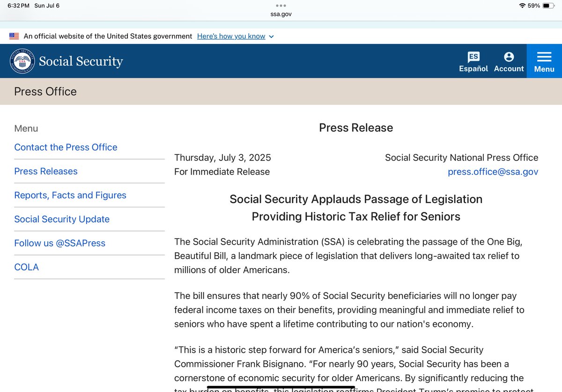Screen dimensions: 562x392
Task: Click the sidebar 'Menu' label
Action: [26, 128]
